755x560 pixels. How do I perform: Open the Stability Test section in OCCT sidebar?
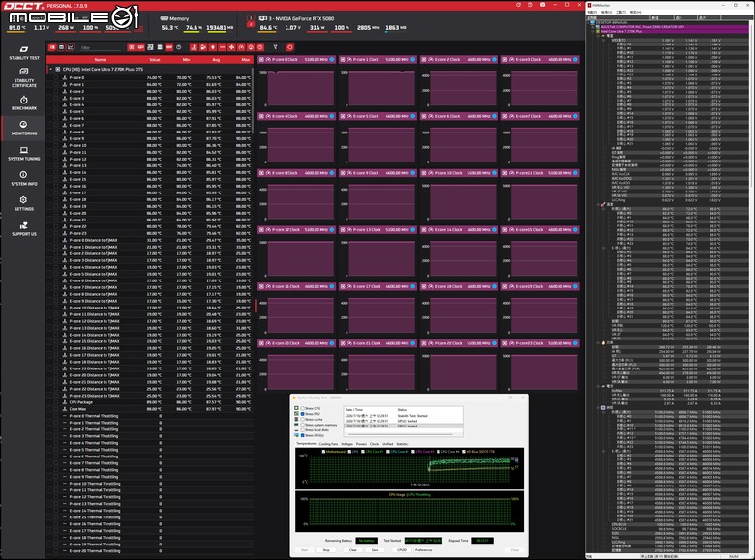(23, 53)
